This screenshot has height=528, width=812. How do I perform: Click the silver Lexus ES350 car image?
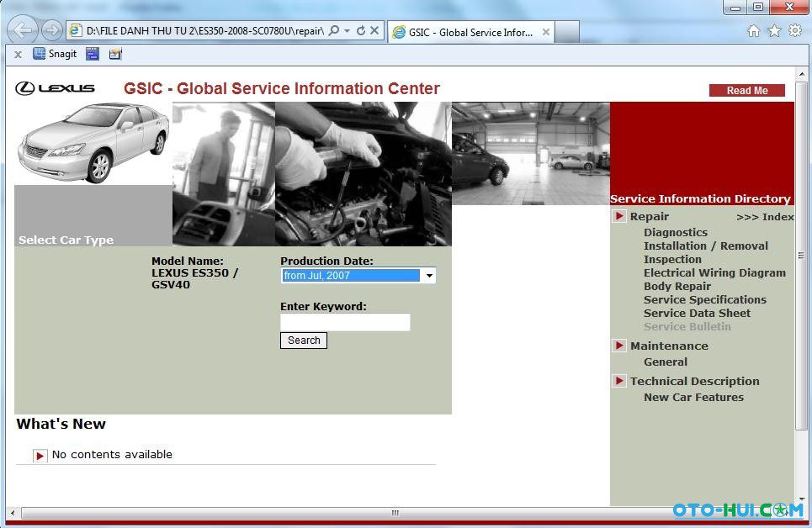(93, 142)
